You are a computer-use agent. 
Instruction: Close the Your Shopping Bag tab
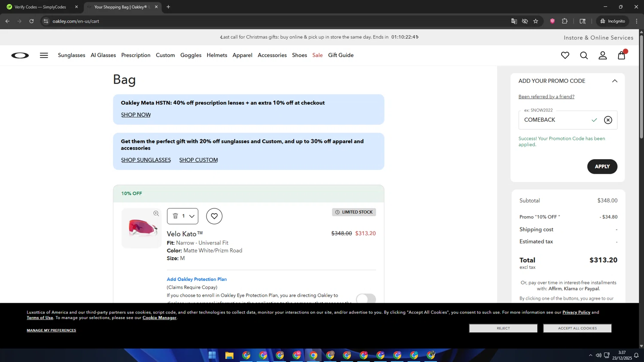[x=156, y=7]
